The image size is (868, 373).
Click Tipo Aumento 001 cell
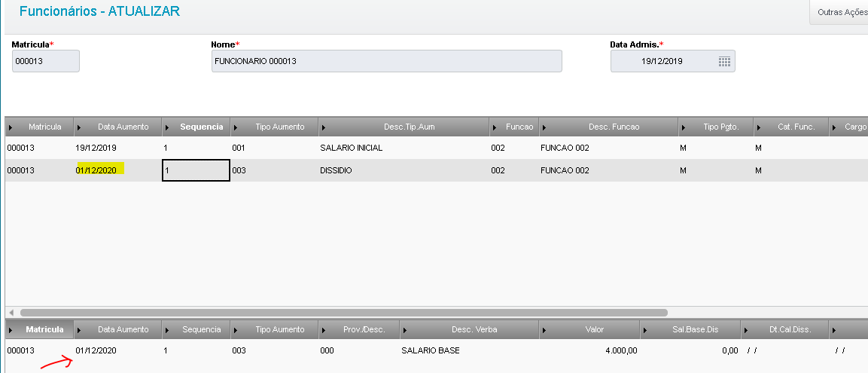coord(275,148)
